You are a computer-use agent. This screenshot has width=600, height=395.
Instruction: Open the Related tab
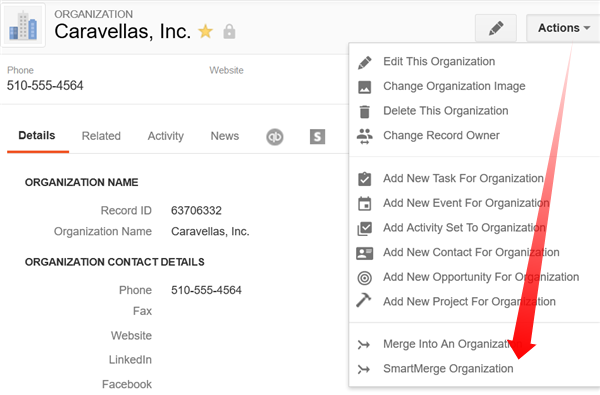tap(101, 136)
